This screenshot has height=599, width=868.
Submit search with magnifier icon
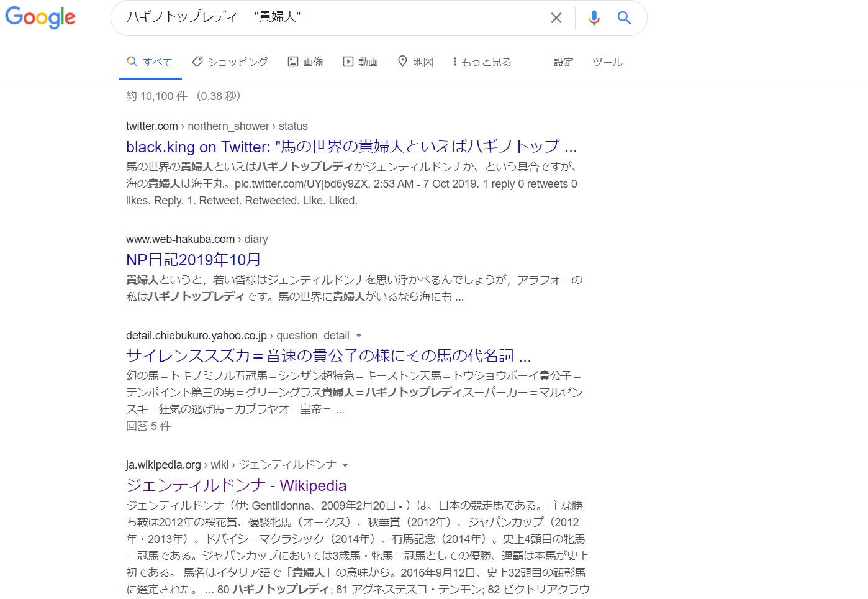624,18
